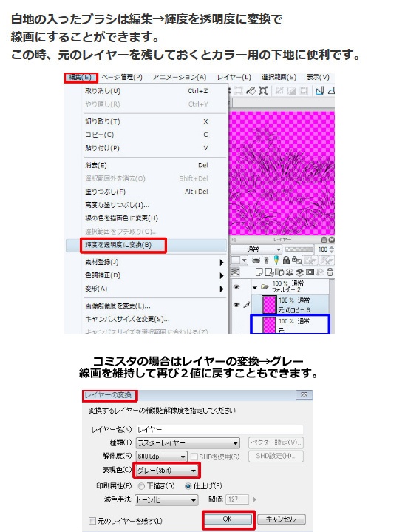Open the 表現色(C) グレー(8bit) dropdown

[x=167, y=471]
